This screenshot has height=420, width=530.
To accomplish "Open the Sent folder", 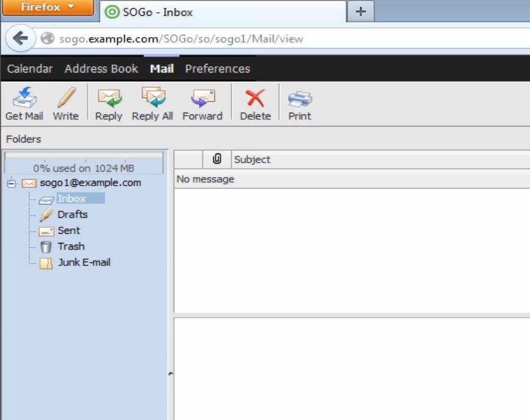I will click(69, 231).
